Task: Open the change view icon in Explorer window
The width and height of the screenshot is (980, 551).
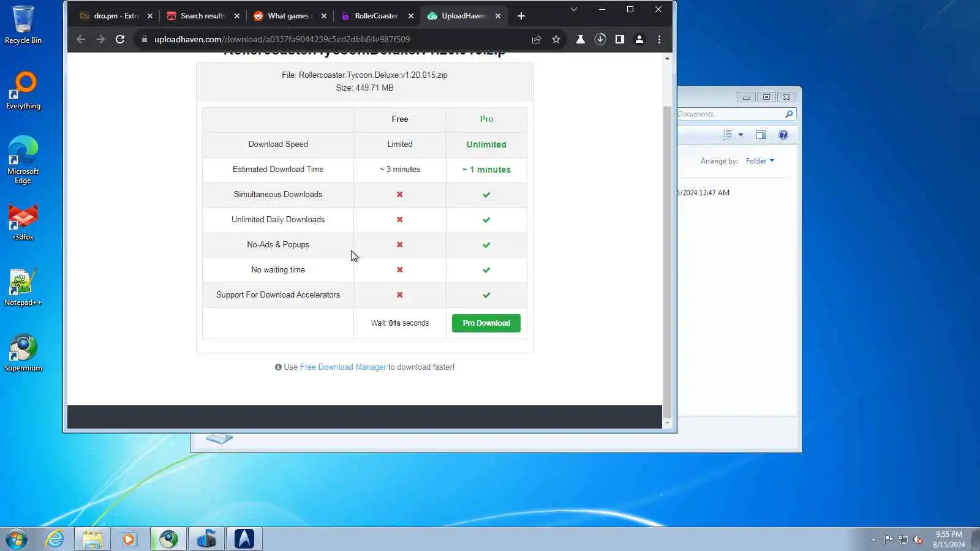Action: click(727, 135)
